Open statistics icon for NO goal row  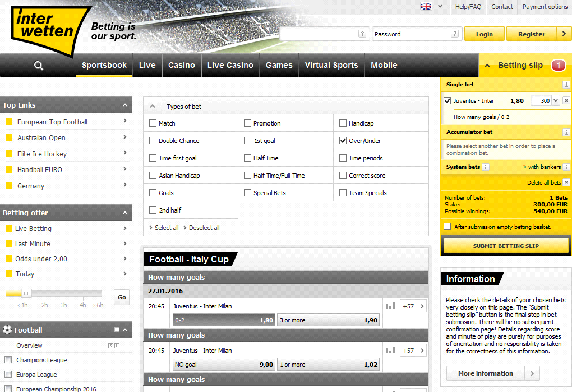(390, 351)
